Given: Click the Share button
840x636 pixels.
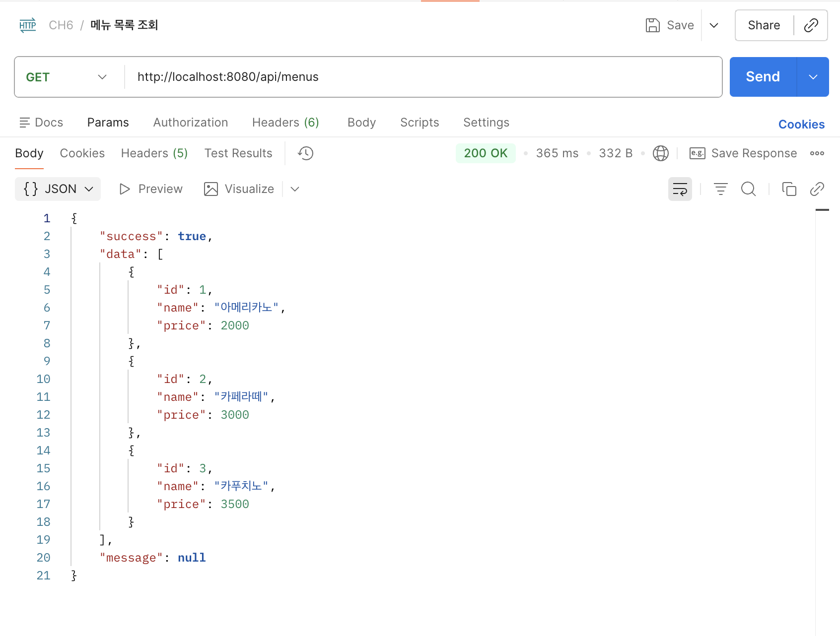Looking at the screenshot, I should pos(764,25).
